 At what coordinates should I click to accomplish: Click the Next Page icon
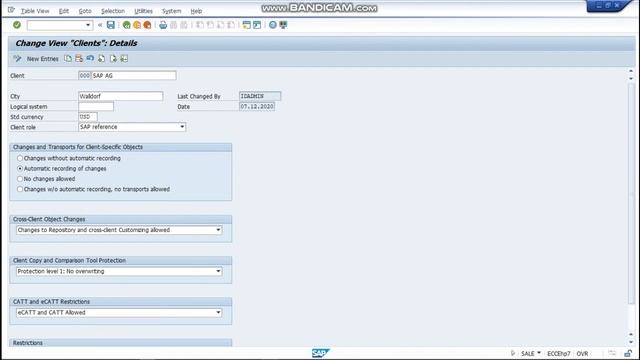click(x=220, y=25)
